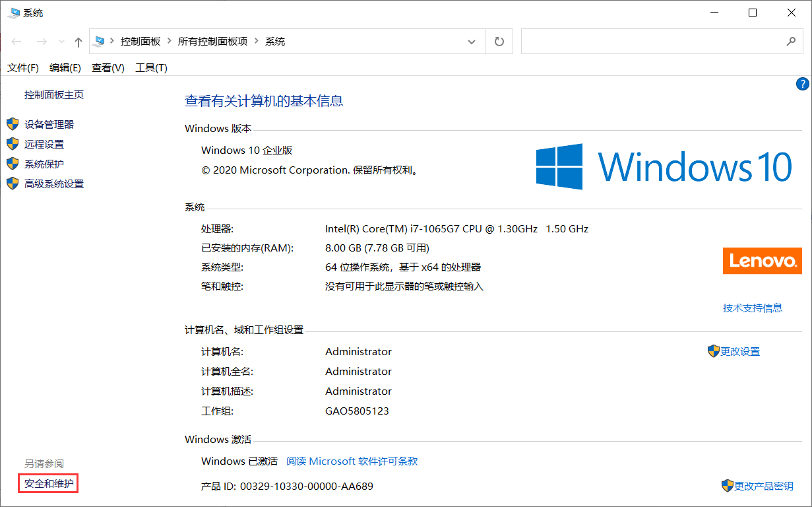This screenshot has width=812, height=507.
Task: Click 所有控制面板项 in the breadcrumb
Action: (x=213, y=42)
